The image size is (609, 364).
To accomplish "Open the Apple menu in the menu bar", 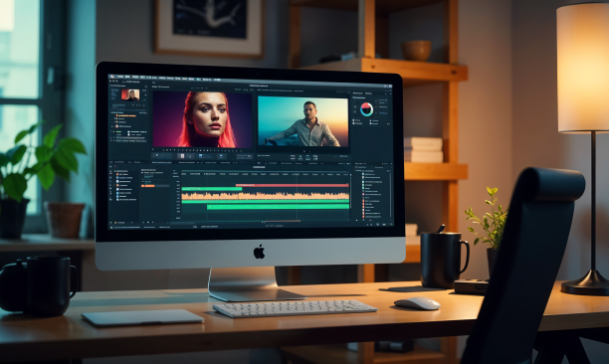I will point(112,77).
